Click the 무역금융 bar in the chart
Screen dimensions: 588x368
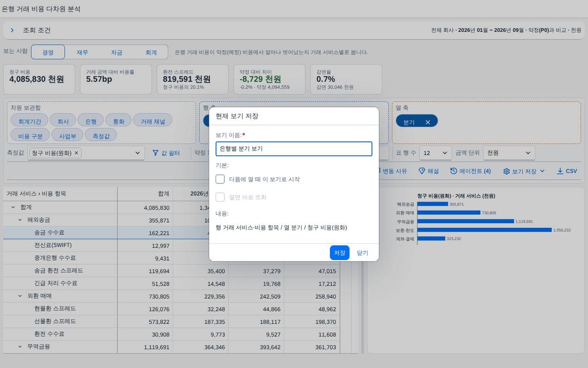pos(465,221)
